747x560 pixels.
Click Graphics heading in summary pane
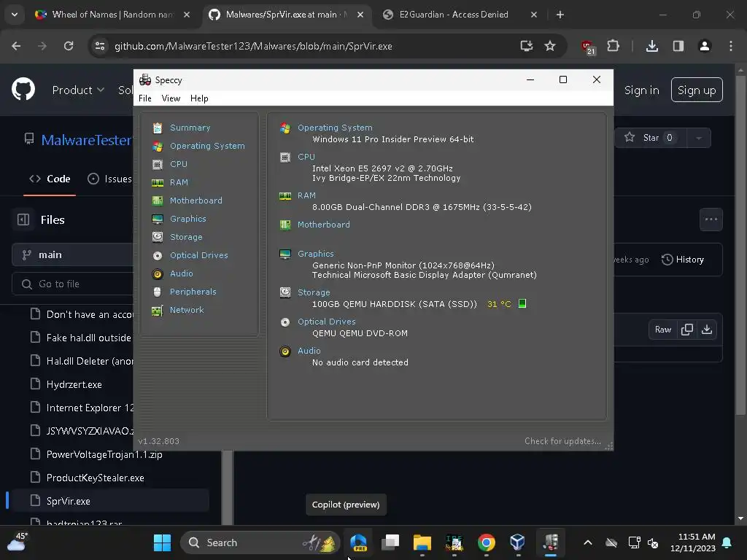point(315,254)
